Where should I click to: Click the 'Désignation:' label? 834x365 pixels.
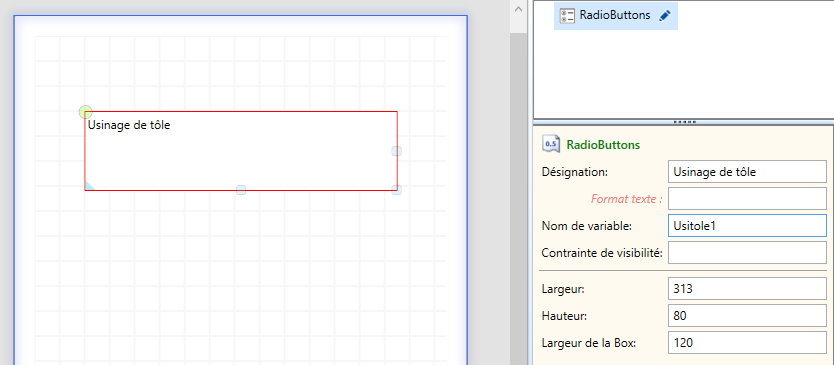(574, 172)
